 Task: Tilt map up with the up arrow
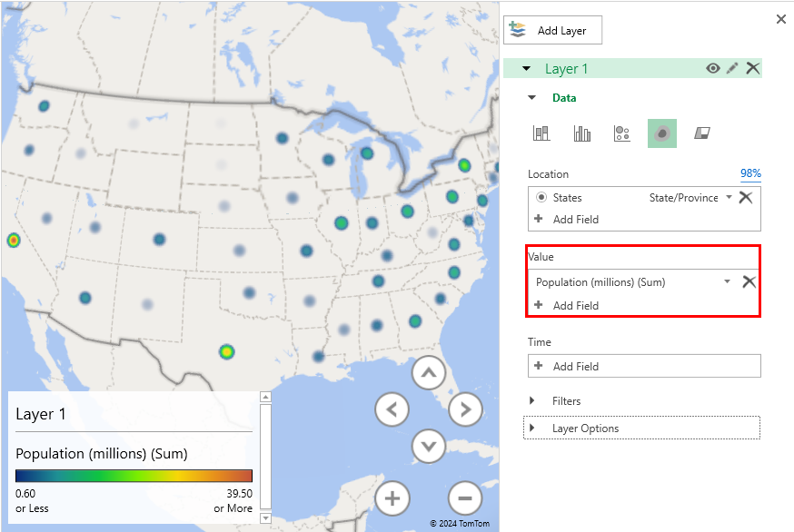click(429, 373)
